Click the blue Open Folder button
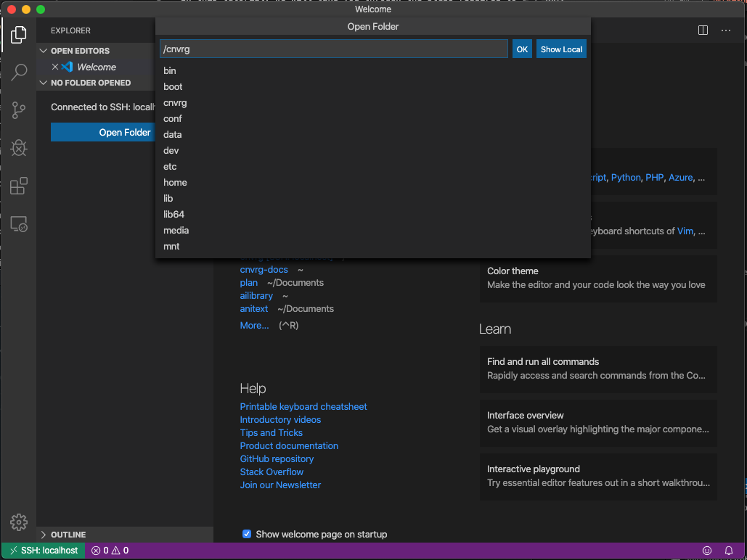The width and height of the screenshot is (747, 560). pyautogui.click(x=103, y=132)
